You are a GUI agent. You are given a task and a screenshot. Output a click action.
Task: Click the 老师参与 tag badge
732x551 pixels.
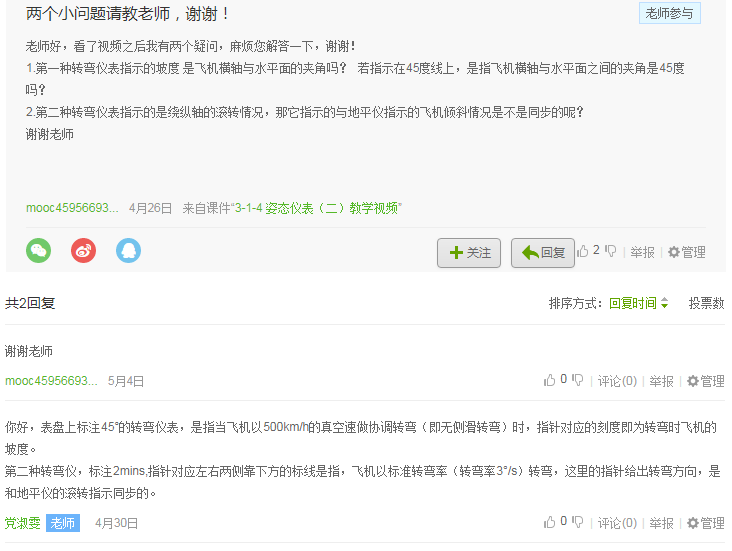coord(669,13)
